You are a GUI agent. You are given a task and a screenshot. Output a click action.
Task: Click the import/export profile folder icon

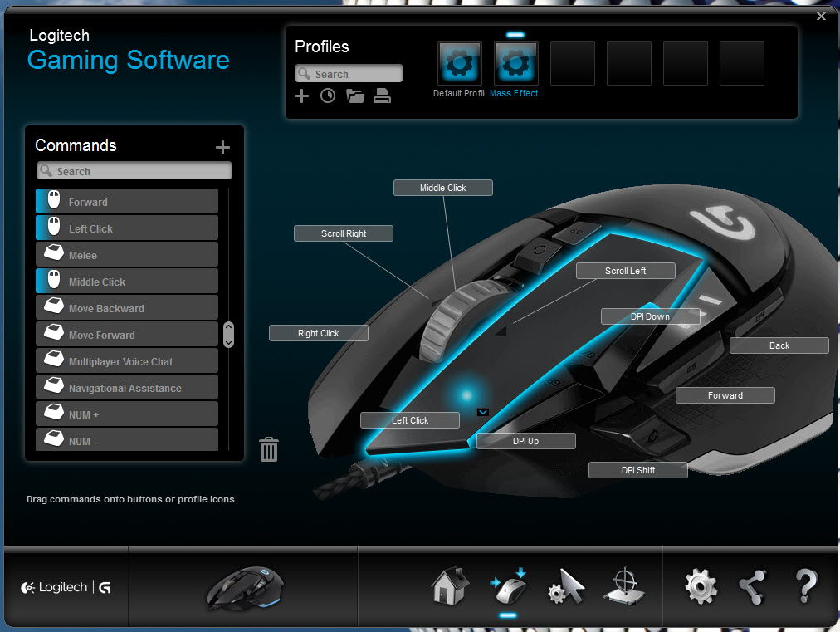click(355, 96)
